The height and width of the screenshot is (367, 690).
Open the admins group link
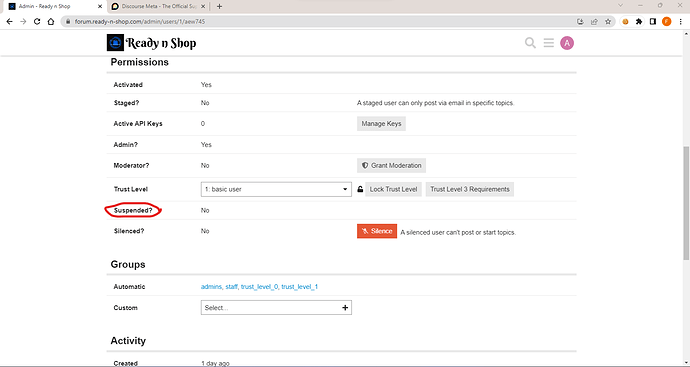(211, 286)
